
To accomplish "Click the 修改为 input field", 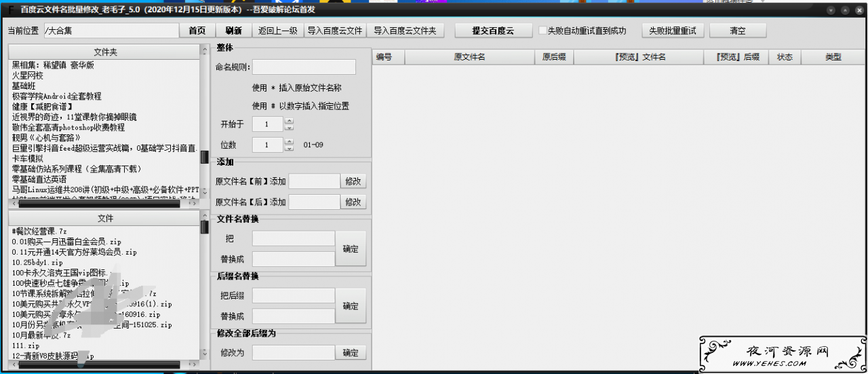I will point(294,353).
